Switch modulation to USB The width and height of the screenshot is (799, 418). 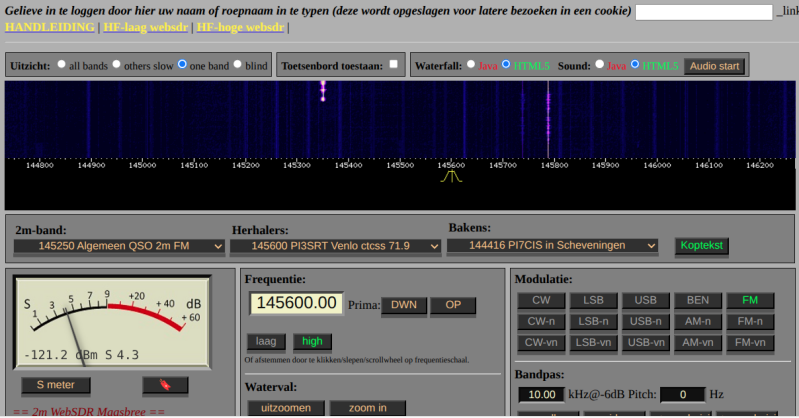646,301
